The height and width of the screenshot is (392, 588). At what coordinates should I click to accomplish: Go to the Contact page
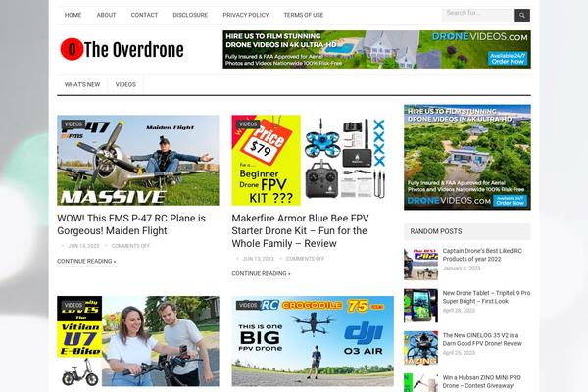[x=144, y=15]
